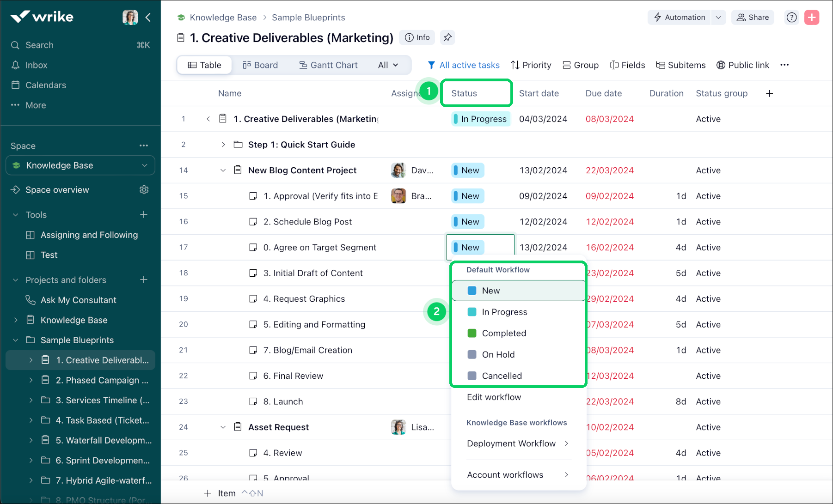Open the Automation dropdown arrow

pyautogui.click(x=718, y=18)
